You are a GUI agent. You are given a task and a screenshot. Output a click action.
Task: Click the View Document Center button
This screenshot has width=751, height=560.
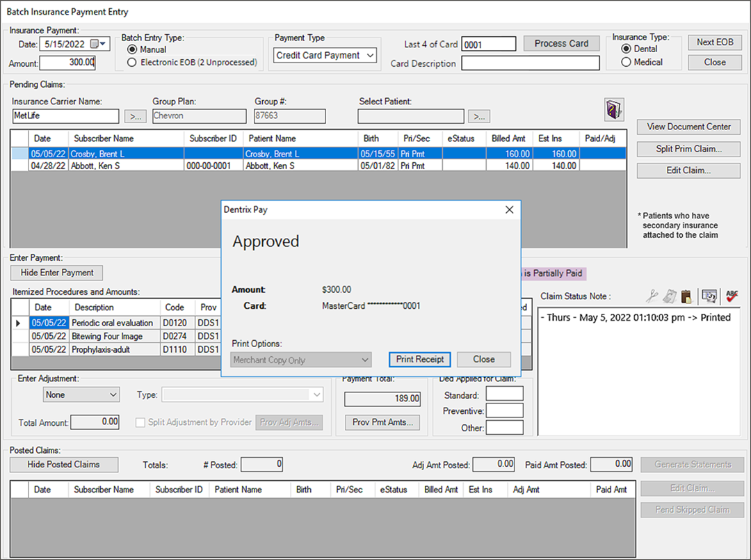tap(688, 127)
